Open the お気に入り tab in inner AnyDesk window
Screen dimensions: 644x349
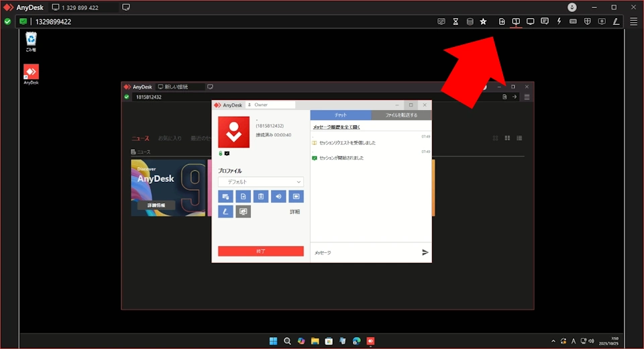click(170, 138)
